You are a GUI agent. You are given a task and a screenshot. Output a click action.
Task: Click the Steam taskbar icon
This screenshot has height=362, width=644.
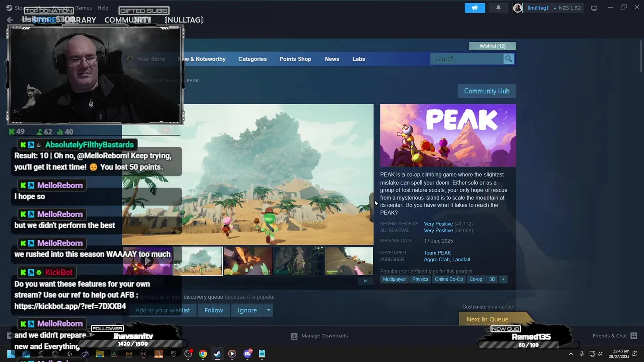pos(217,354)
